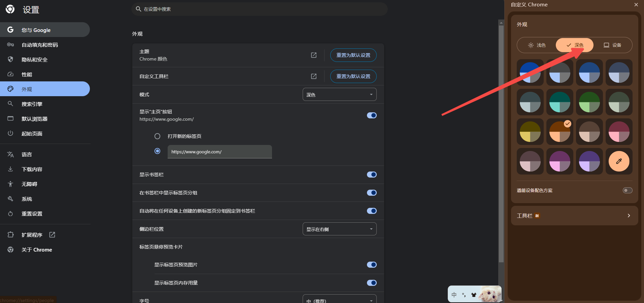Choose the pink rose color swatch
Image resolution: width=644 pixels, height=303 pixels.
tap(619, 131)
